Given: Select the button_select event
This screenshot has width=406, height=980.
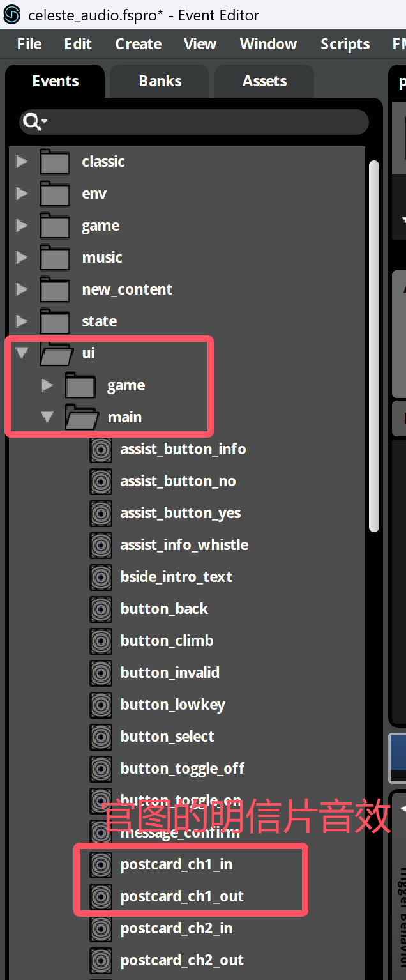Looking at the screenshot, I should [x=167, y=737].
